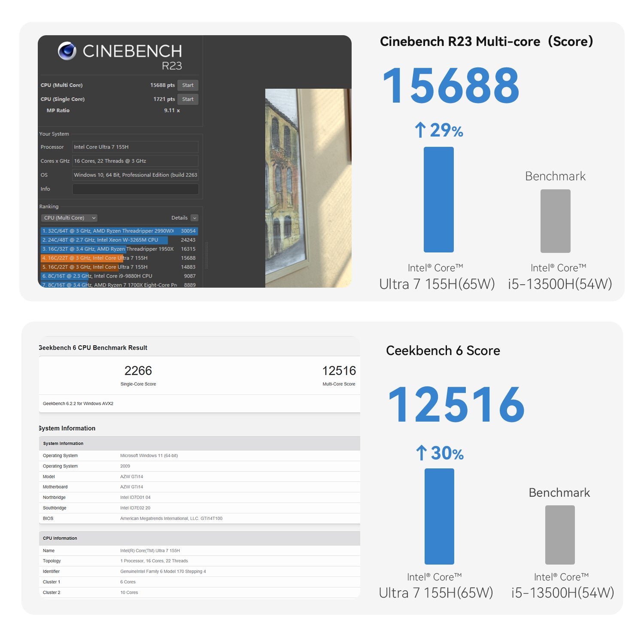Open the CPU (Multi Core) ranking dropdown
644x644 pixels.
(x=70, y=218)
